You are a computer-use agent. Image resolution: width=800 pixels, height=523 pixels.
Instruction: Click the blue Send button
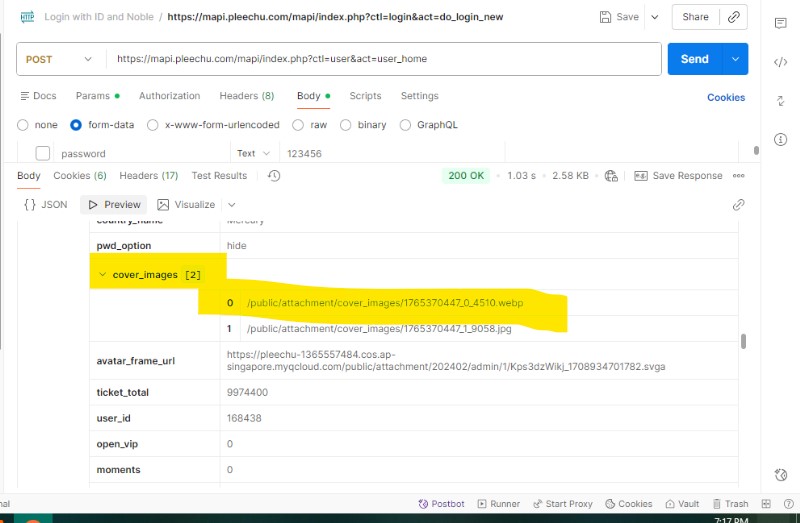click(694, 59)
